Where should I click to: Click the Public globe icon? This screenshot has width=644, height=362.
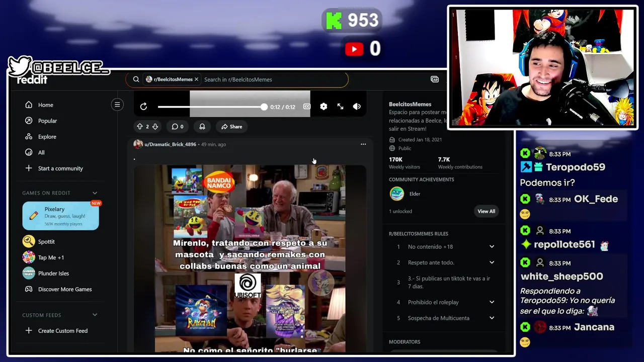(x=392, y=148)
